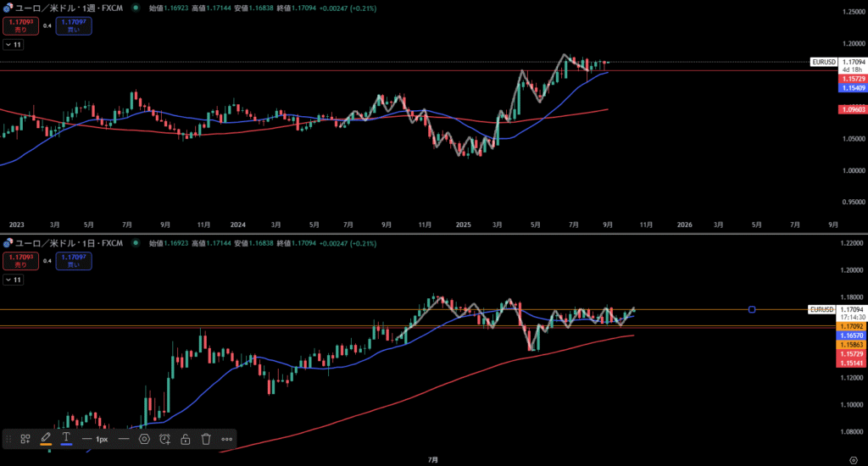The image size is (868, 466).
Task: Click 2025 label on weekly time axis
Action: point(464,225)
